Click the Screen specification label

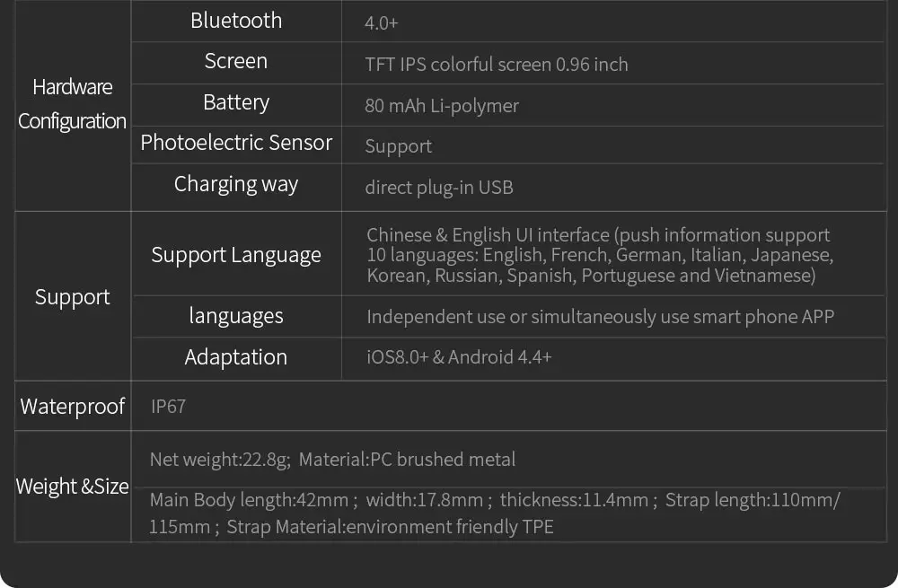pyautogui.click(x=236, y=61)
